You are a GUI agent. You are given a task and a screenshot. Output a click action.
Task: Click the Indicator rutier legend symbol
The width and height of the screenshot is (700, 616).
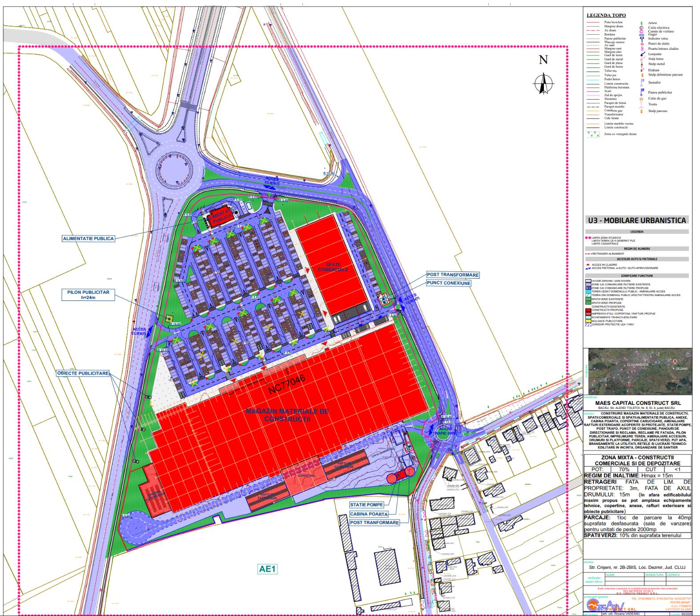pyautogui.click(x=642, y=39)
